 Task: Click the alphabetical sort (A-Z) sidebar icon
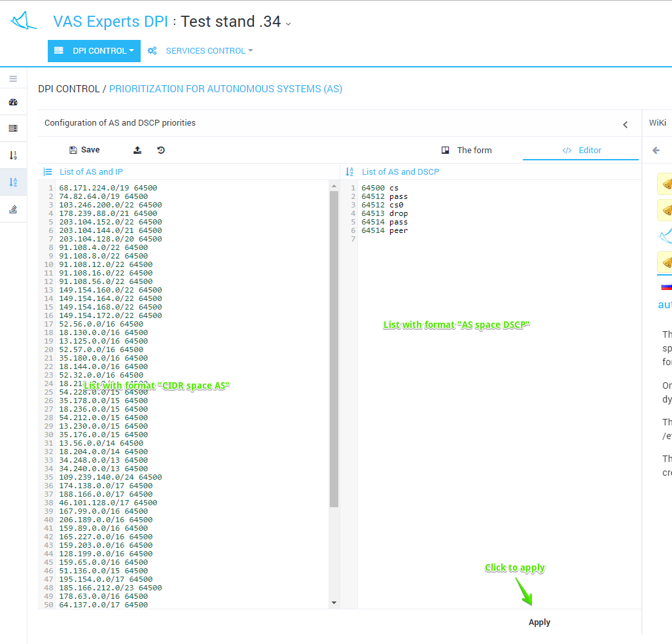pyautogui.click(x=13, y=182)
